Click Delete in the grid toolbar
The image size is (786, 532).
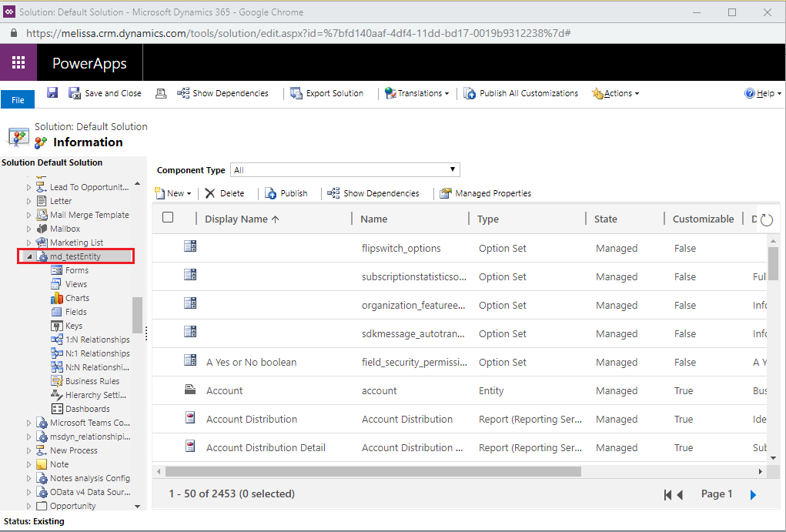coord(225,193)
